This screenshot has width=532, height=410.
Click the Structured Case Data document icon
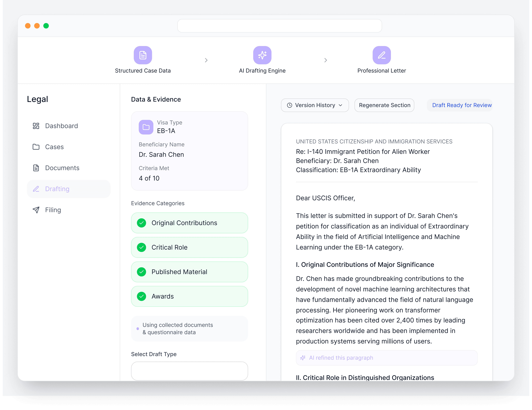(x=143, y=55)
